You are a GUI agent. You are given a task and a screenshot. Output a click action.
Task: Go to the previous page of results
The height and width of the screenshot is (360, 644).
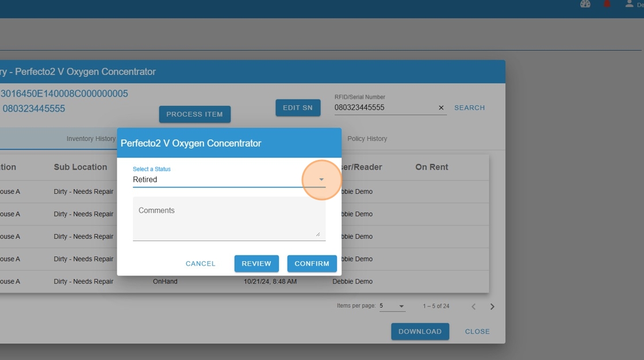click(x=474, y=307)
